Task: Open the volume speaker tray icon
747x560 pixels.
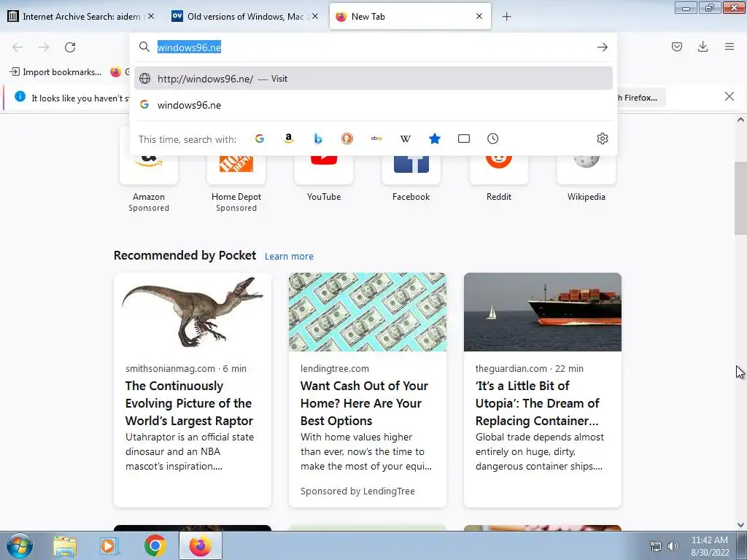Action: click(x=673, y=546)
